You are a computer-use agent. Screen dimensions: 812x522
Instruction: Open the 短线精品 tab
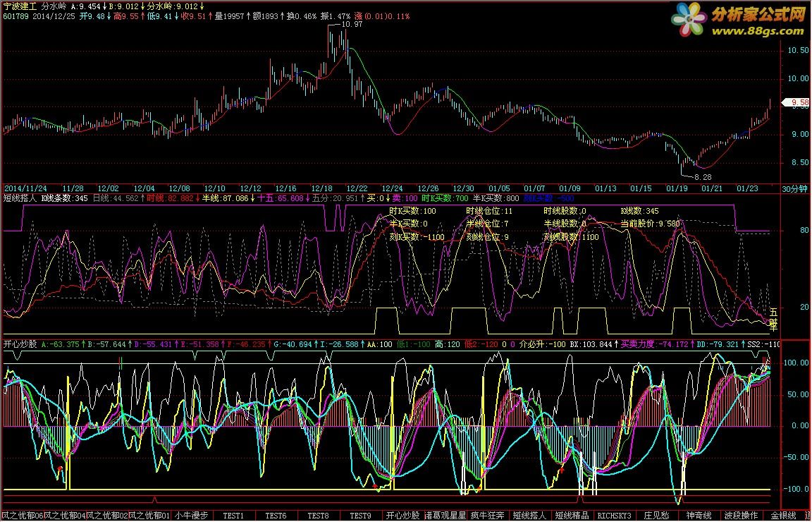coord(572,516)
